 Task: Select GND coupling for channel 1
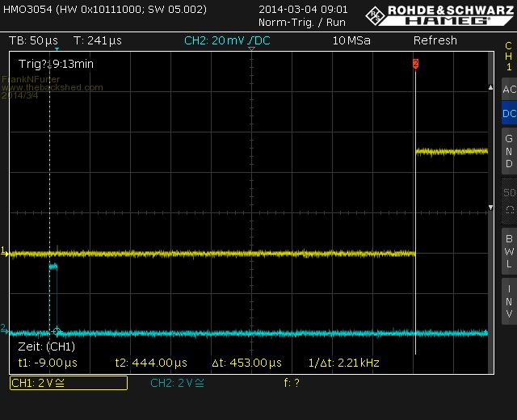pyautogui.click(x=508, y=151)
